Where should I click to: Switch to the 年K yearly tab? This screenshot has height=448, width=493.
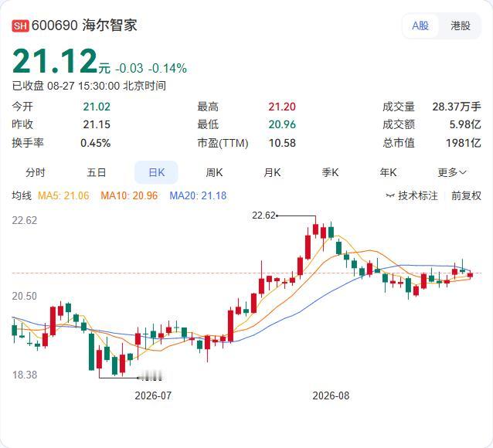pyautogui.click(x=388, y=172)
